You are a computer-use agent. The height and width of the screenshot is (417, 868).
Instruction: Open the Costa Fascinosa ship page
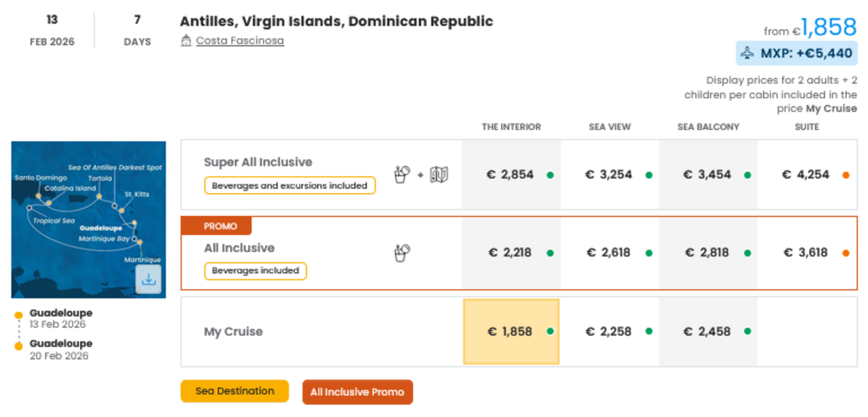240,40
